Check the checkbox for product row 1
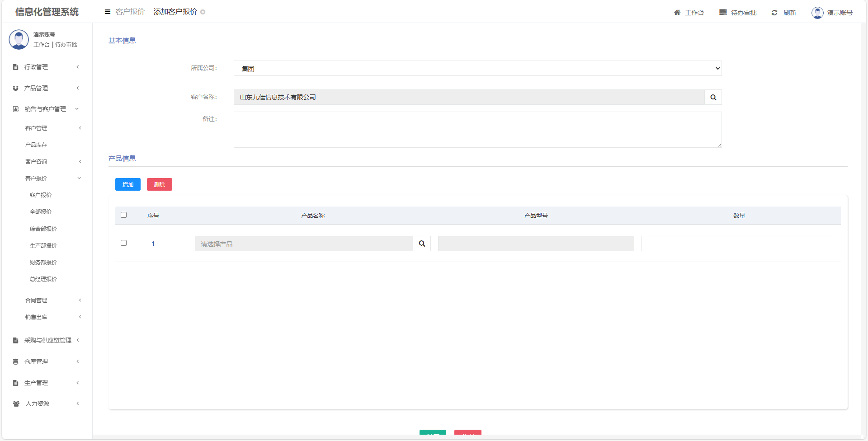 coord(123,243)
